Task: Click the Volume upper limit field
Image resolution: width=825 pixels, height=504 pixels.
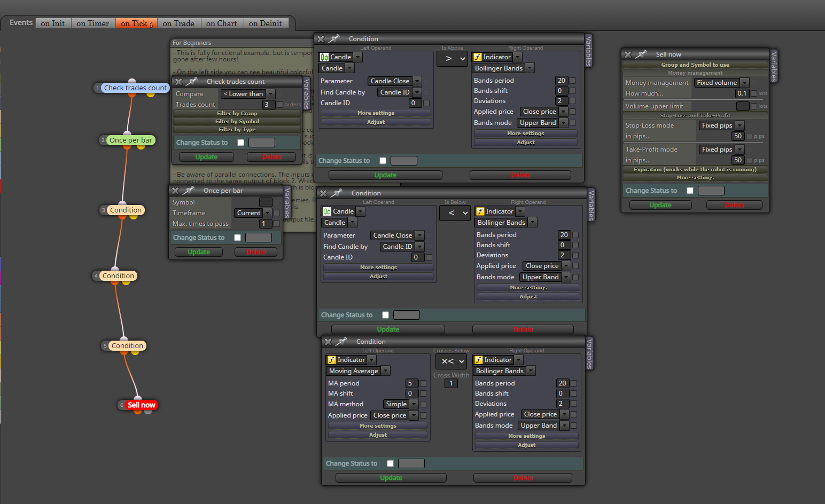Action: pos(743,106)
